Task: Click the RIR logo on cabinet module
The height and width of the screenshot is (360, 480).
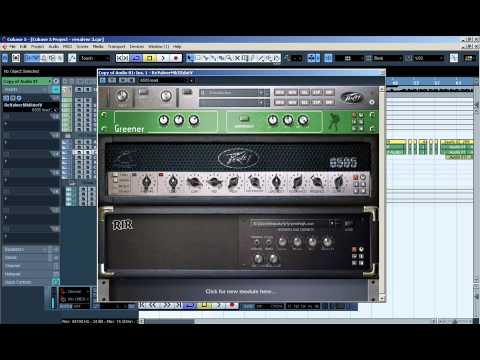Action: click(123, 225)
